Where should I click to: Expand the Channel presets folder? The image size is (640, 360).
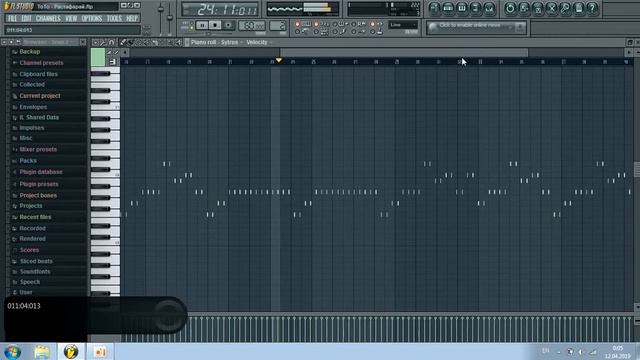coord(41,63)
